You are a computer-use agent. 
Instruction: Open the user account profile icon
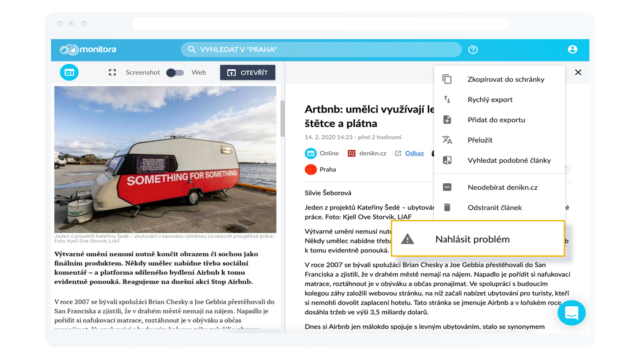(x=572, y=49)
